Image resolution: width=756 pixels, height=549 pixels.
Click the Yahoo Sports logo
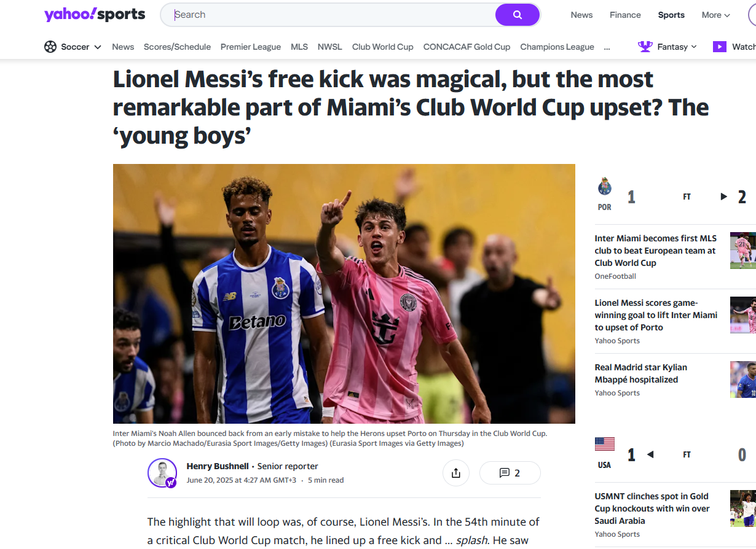95,15
